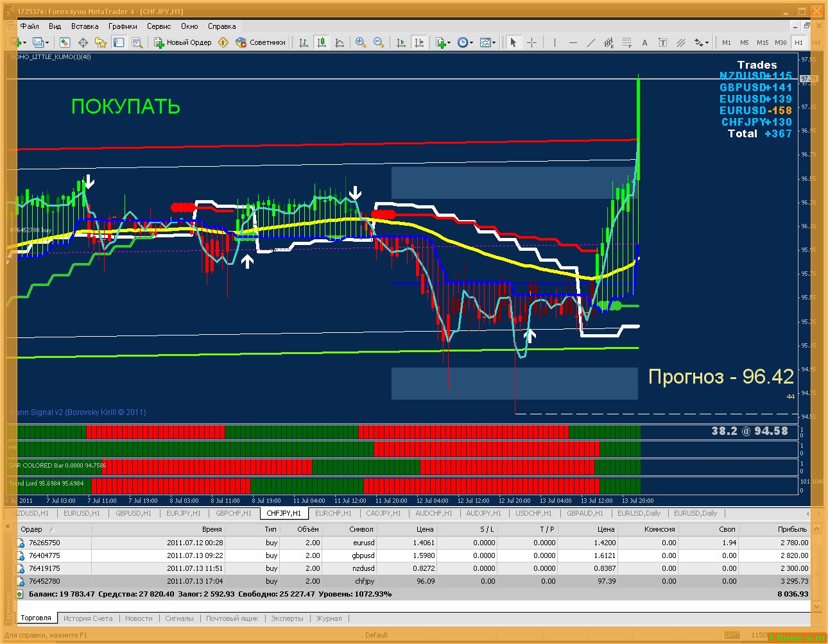The image size is (828, 644).
Task: Select the Fibonacci Retracement tool
Action: pos(626,42)
